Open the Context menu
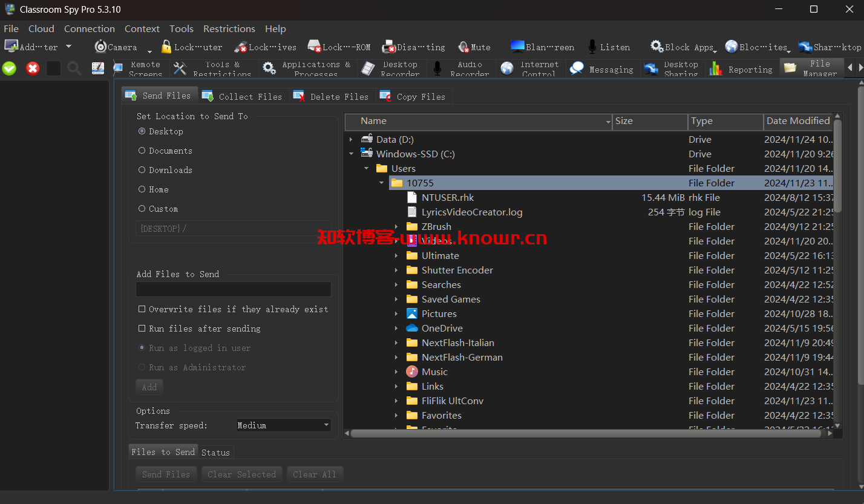This screenshot has height=504, width=864. point(142,28)
